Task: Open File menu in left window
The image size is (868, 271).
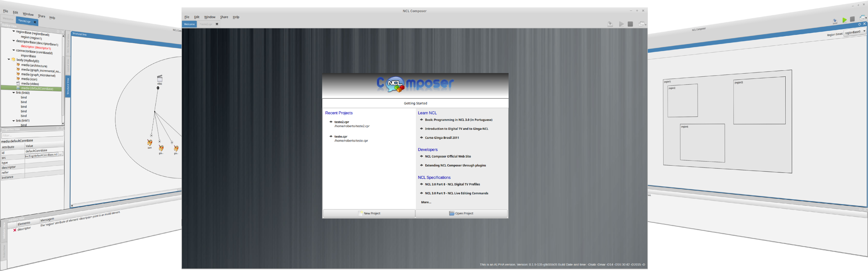Action: (6, 11)
